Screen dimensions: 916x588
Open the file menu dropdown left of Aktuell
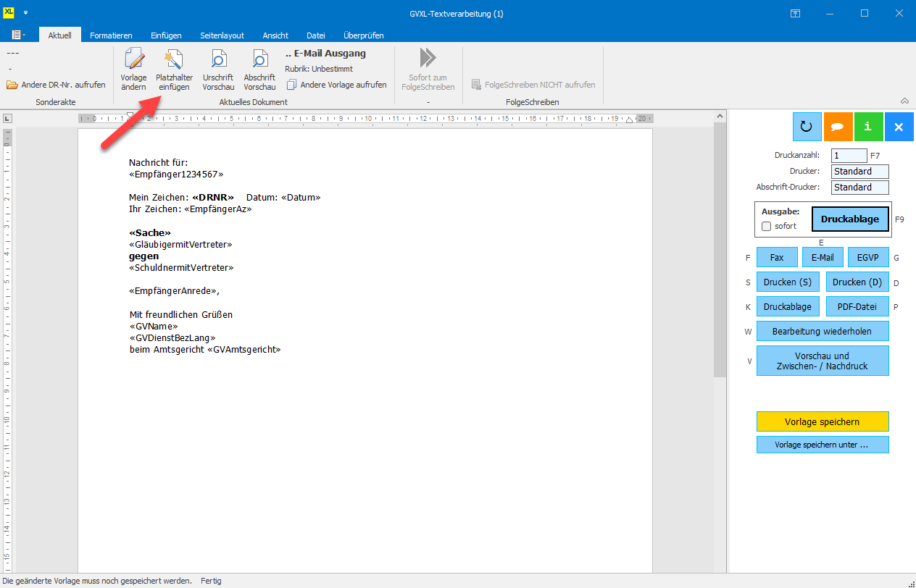tap(18, 35)
